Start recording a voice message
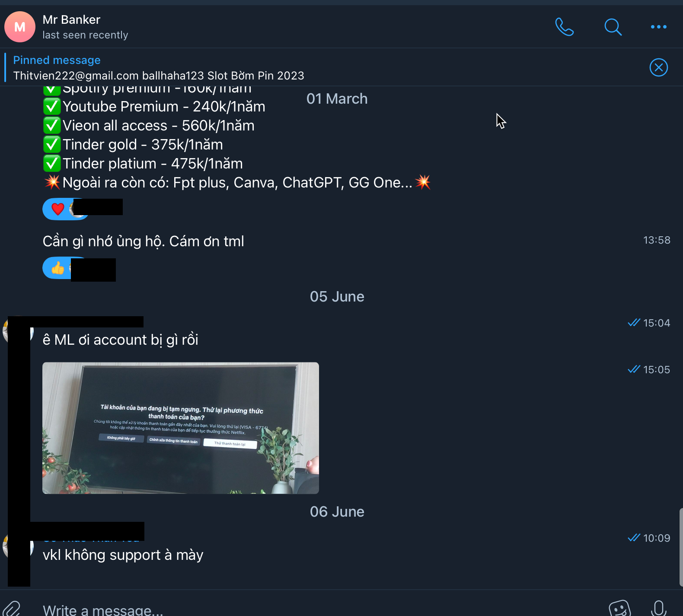683x616 pixels. pos(658,608)
